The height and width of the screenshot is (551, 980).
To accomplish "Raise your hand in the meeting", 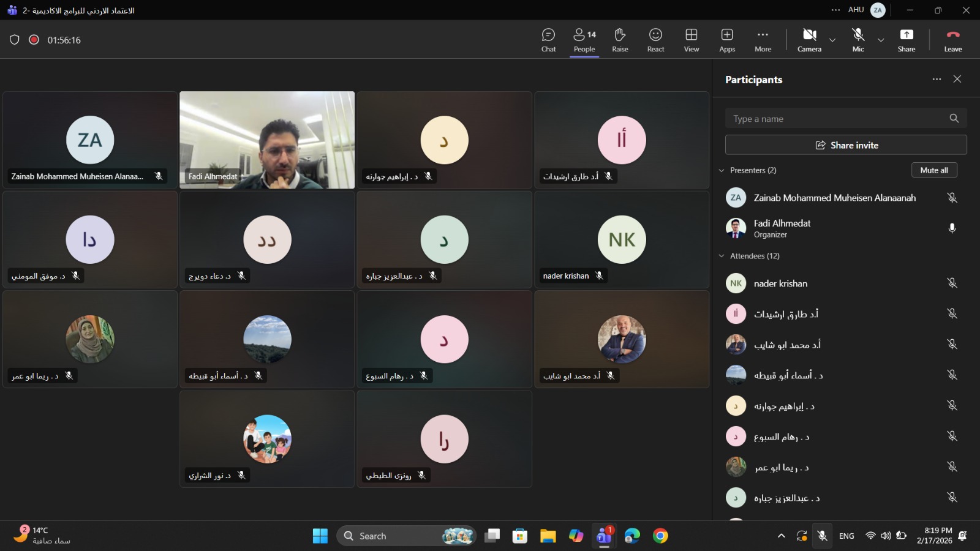I will click(620, 40).
